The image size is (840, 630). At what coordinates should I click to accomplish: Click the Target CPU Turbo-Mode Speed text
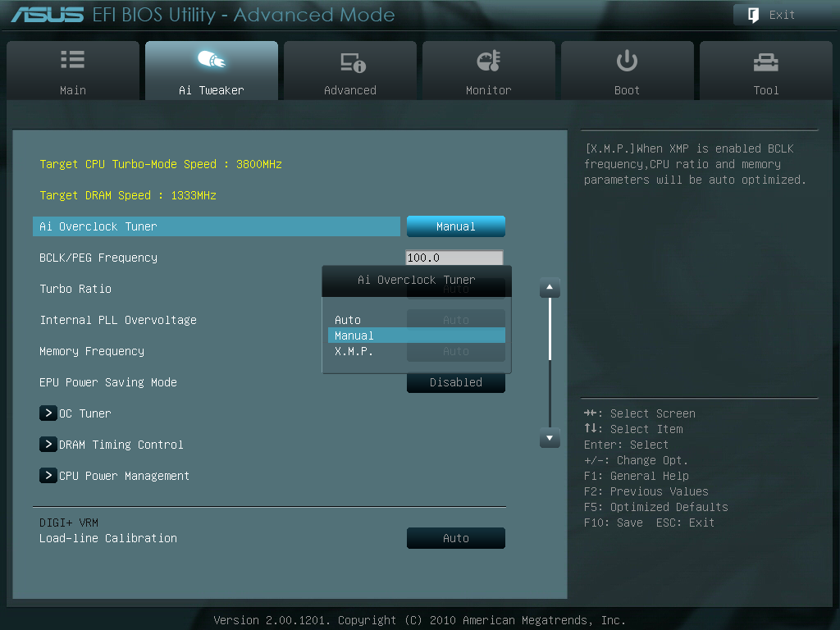(161, 164)
